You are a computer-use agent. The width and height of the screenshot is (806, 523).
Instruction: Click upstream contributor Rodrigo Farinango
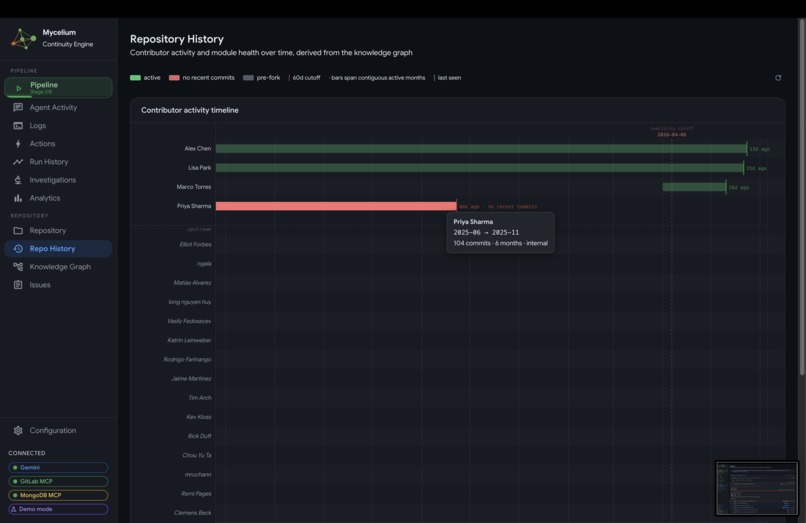click(x=187, y=359)
